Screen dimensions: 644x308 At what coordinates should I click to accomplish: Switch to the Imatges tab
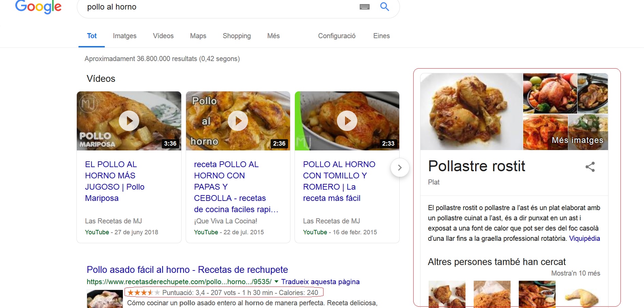click(125, 36)
